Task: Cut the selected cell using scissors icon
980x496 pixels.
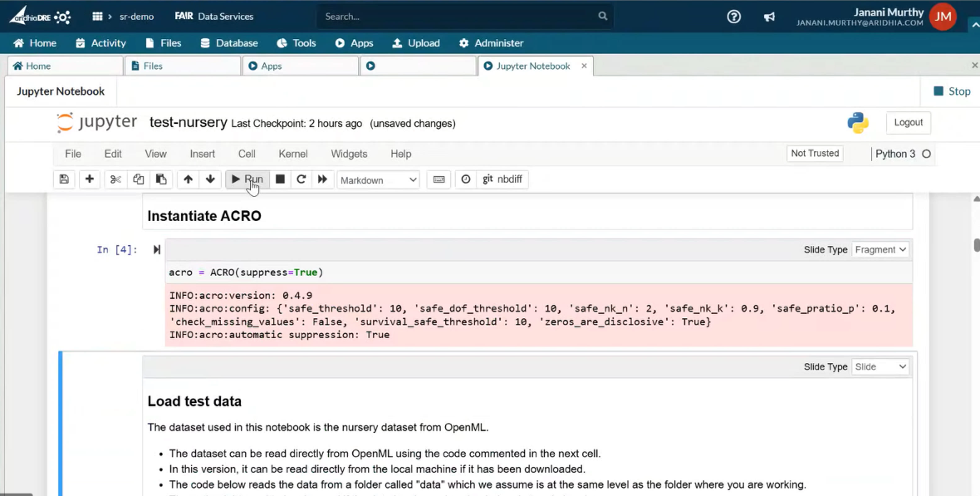Action: pos(115,179)
